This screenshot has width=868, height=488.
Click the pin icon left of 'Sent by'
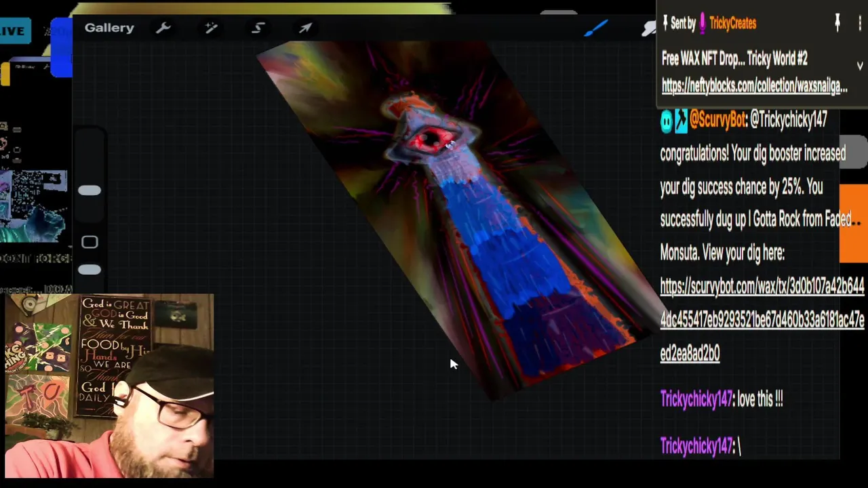tap(665, 23)
